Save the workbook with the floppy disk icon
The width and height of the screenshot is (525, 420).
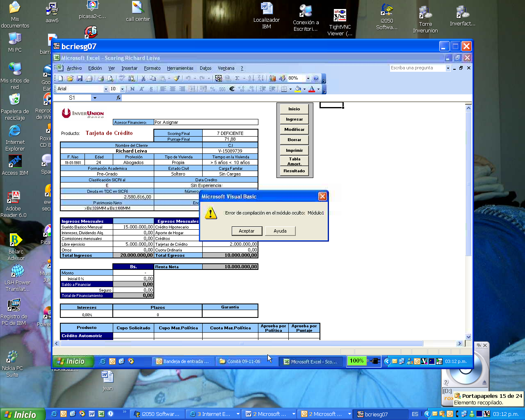tap(80, 78)
